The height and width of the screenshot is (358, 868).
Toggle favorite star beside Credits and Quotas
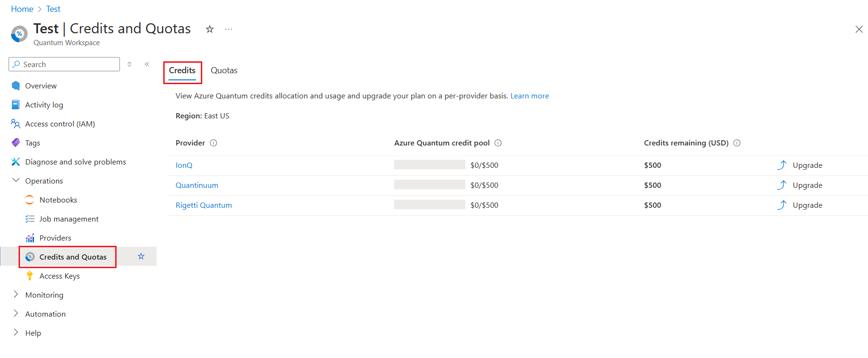[x=141, y=256]
